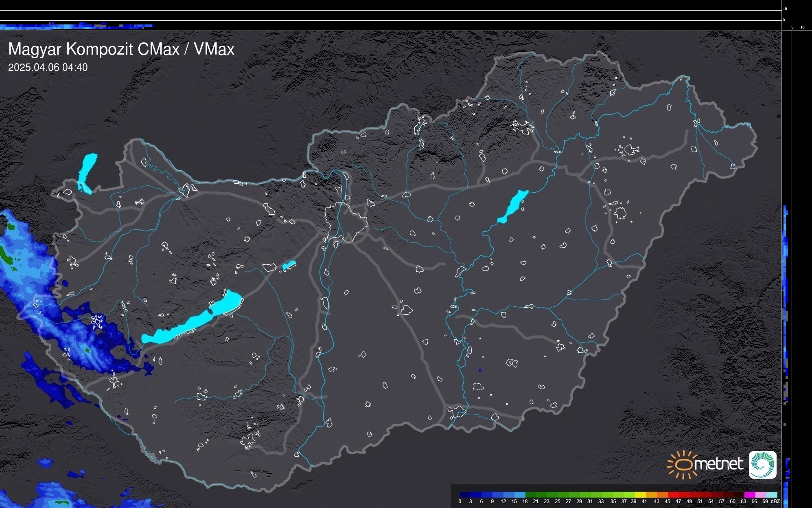This screenshot has height=508, width=812.
Task: Select the magenta 63 dBZ legend swatch
Action: click(x=749, y=495)
